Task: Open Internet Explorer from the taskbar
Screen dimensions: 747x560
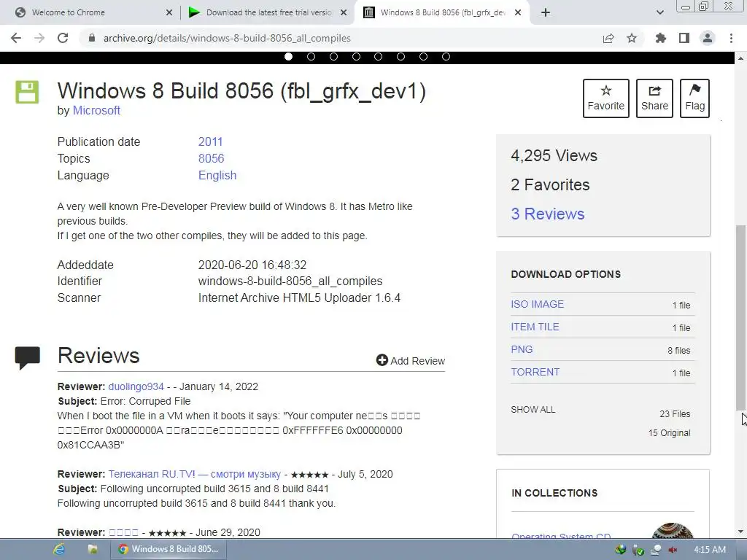Action: click(x=59, y=549)
